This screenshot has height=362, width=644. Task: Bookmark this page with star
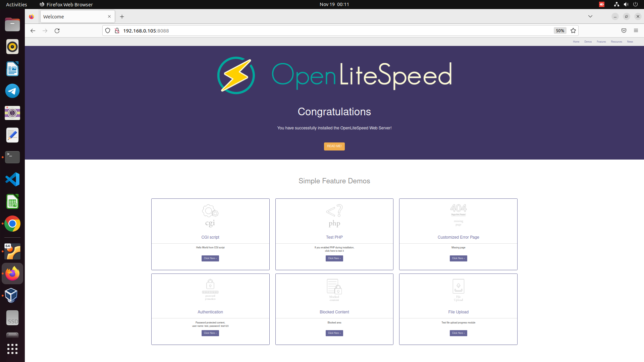tap(573, 31)
